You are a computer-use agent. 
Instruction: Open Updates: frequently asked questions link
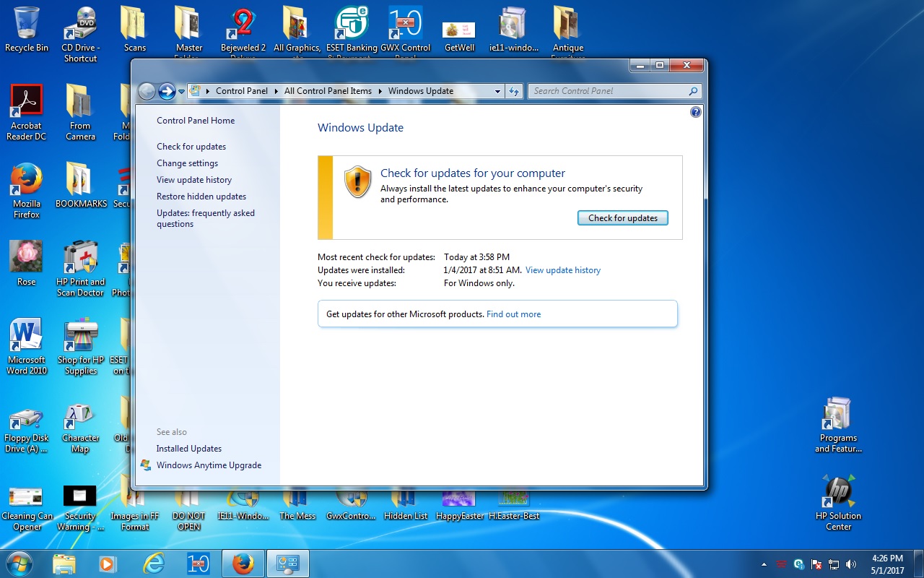coord(206,218)
